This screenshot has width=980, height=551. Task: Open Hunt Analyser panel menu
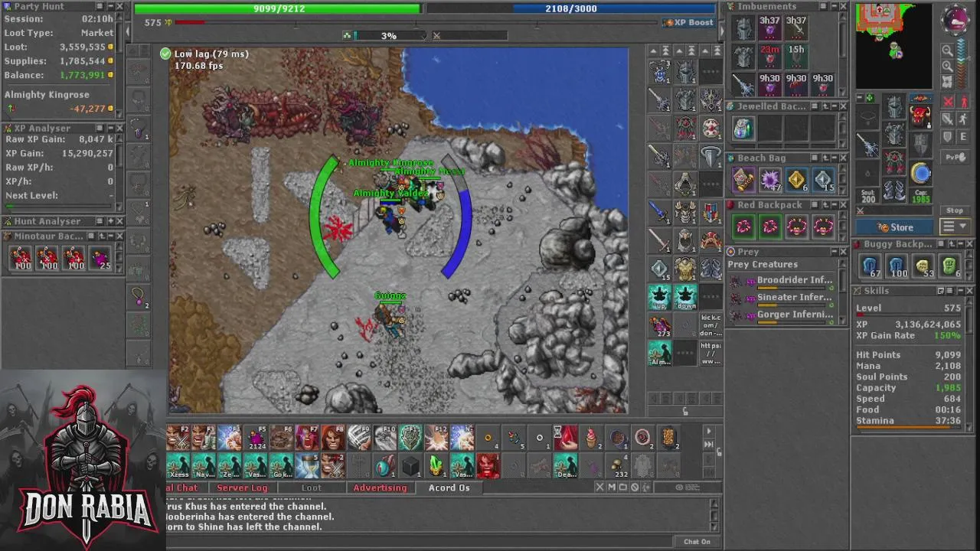[x=100, y=221]
